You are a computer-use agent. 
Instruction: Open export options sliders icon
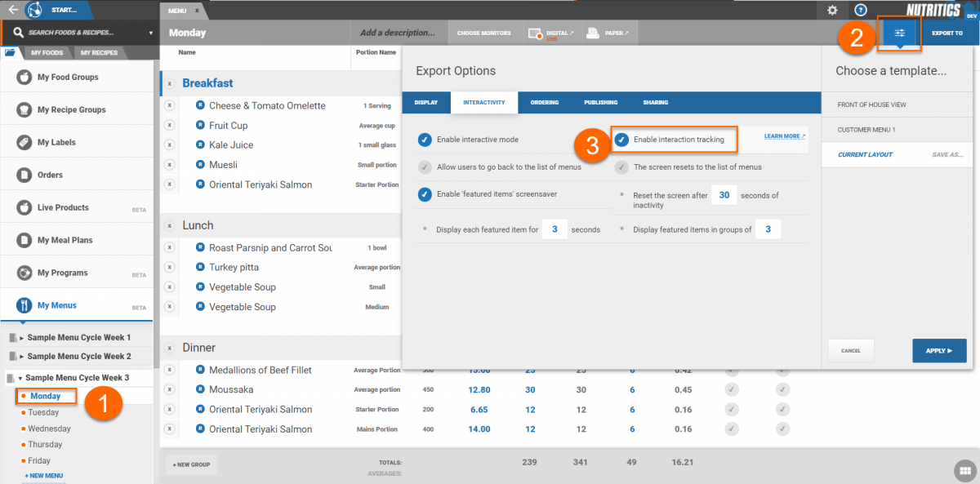pos(899,33)
